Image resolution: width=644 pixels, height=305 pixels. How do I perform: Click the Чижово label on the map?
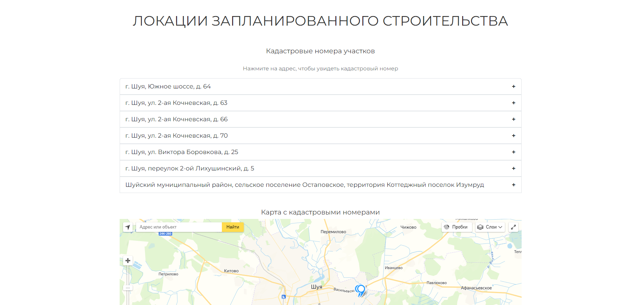pyautogui.click(x=408, y=227)
